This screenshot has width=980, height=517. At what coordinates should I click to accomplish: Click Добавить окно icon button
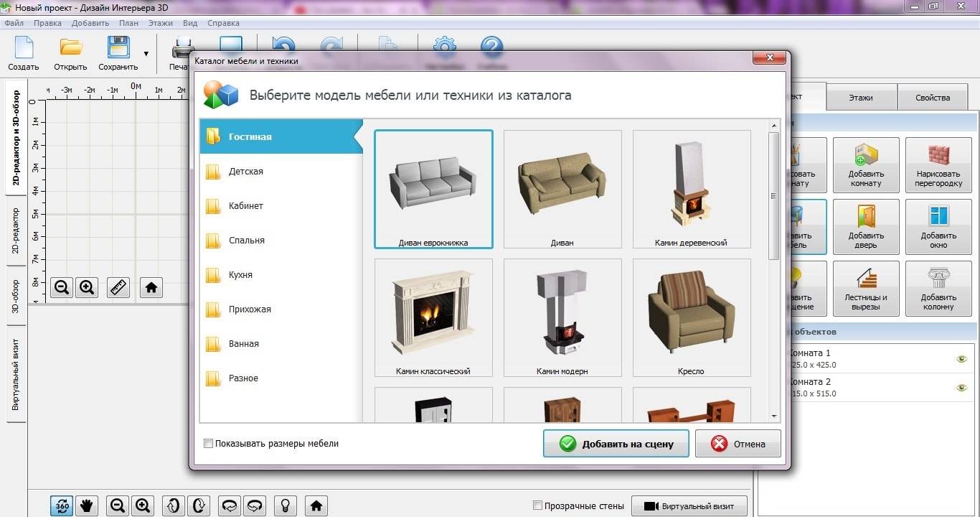[x=938, y=226]
